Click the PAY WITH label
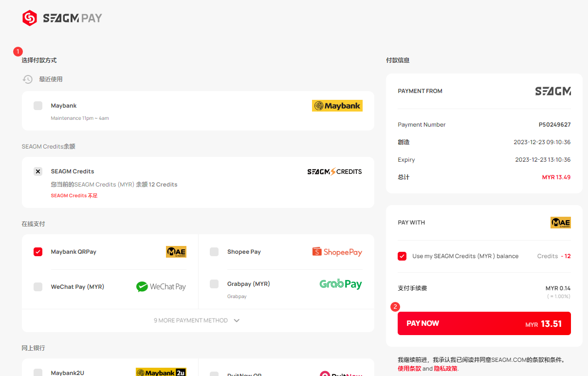Image resolution: width=588 pixels, height=376 pixels. [411, 223]
